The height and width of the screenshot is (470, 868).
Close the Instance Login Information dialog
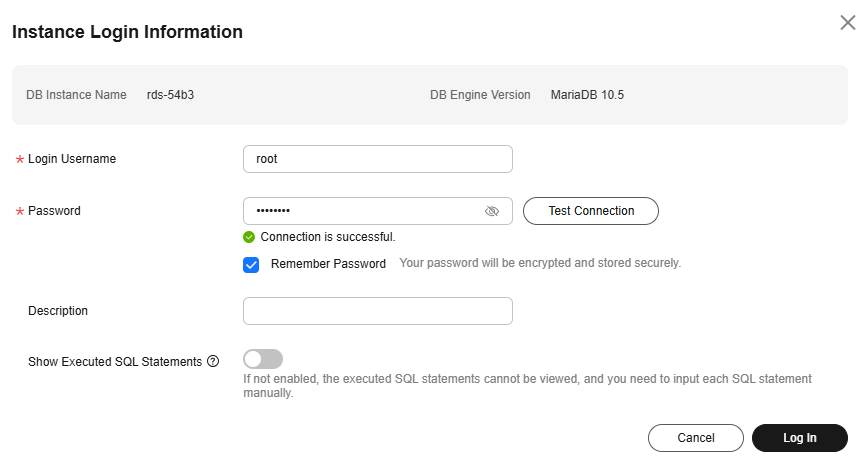pos(848,23)
